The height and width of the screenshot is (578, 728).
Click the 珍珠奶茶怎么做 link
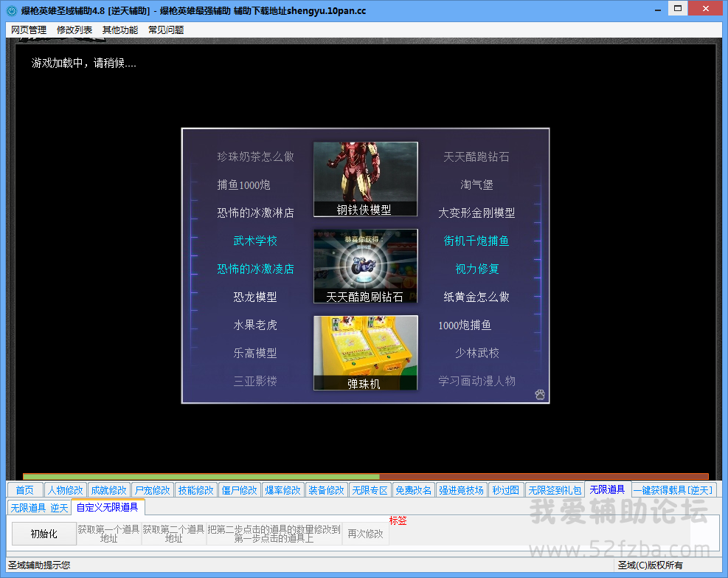[255, 156]
